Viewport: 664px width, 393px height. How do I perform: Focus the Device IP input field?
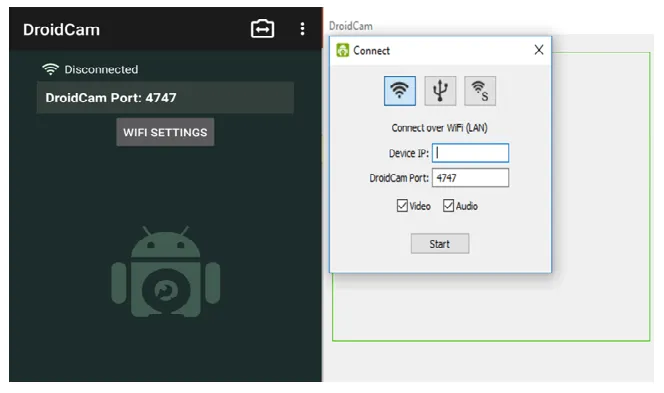470,153
